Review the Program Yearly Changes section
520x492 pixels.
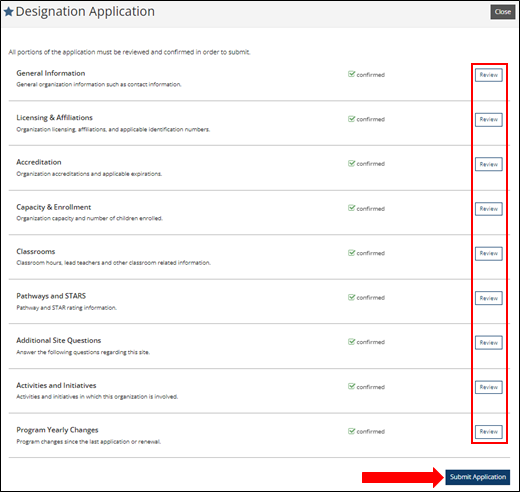489,432
